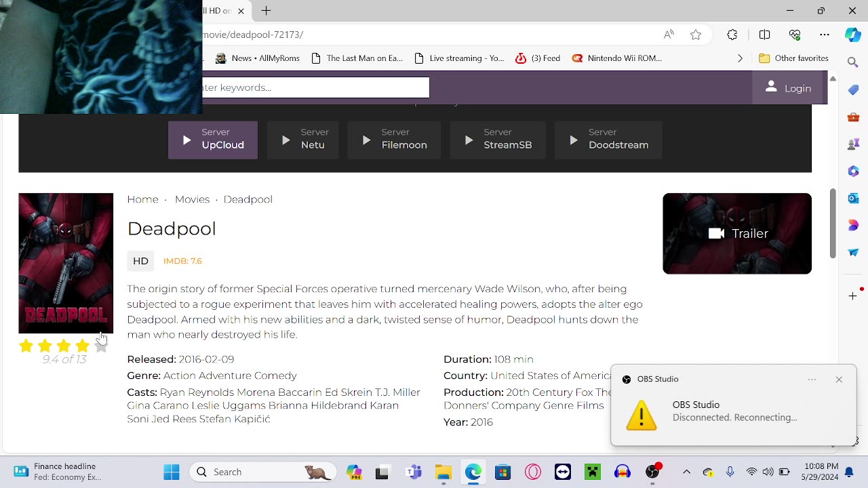
Task: Open browser Extensions puzzle icon
Action: 732,35
